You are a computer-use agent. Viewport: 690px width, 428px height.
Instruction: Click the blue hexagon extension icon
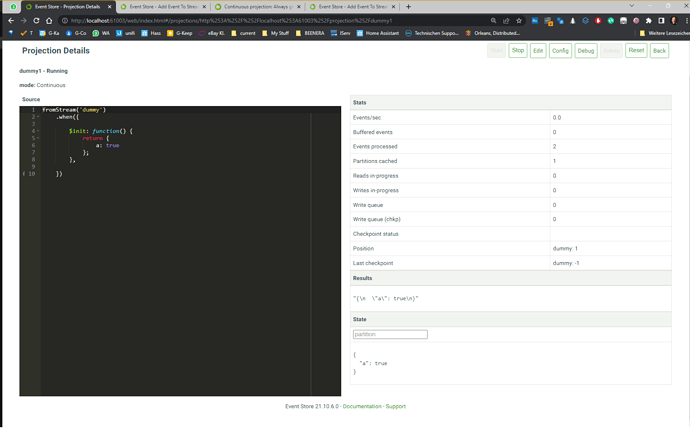pyautogui.click(x=585, y=21)
